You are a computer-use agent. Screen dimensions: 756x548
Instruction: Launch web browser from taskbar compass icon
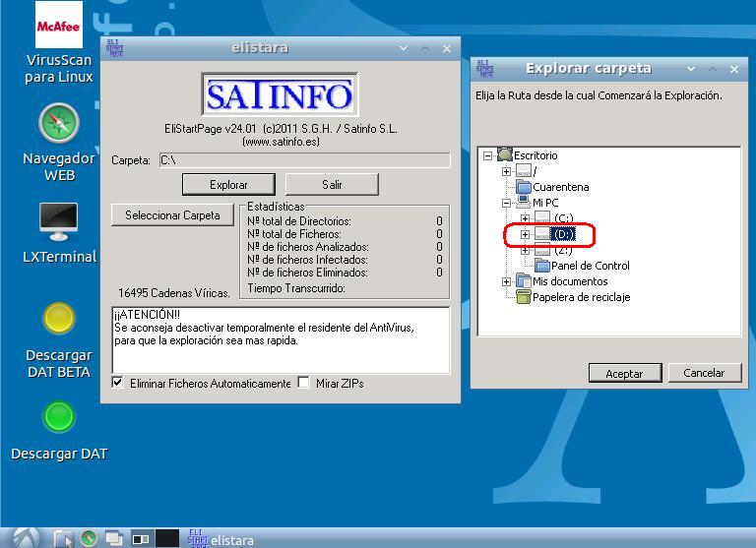click(89, 538)
